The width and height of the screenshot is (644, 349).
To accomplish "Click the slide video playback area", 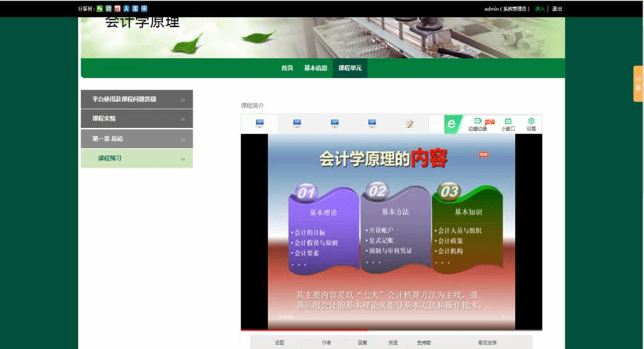I will point(391,231).
